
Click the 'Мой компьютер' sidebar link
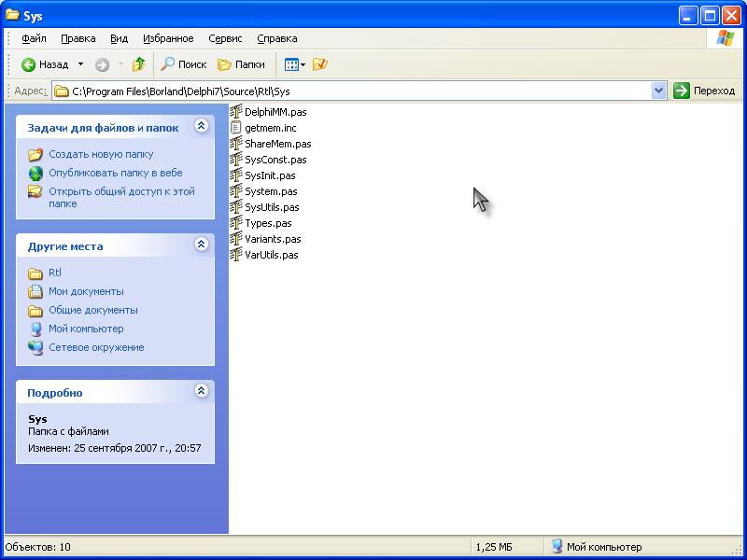[86, 329]
